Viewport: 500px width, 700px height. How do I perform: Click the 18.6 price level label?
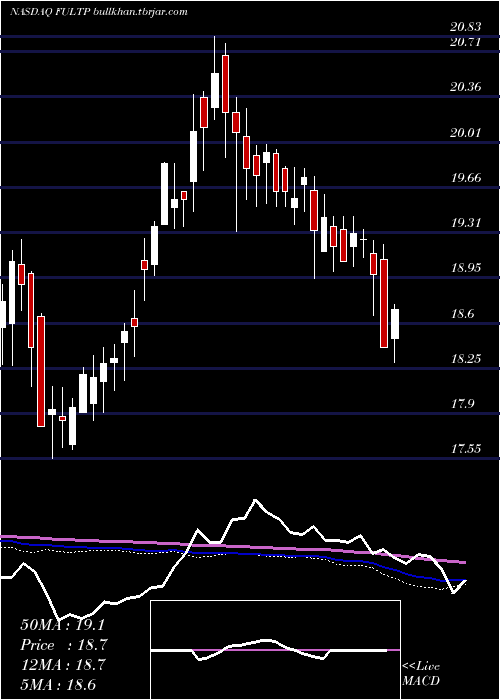462,314
